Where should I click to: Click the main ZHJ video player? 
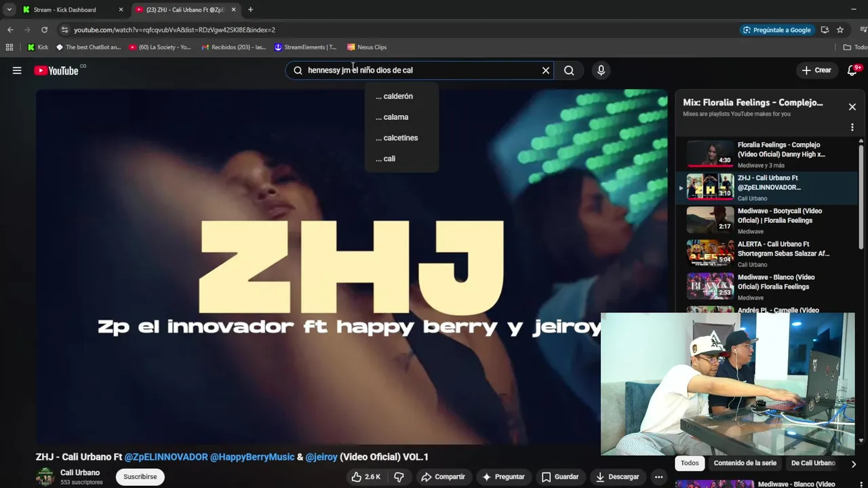(x=351, y=267)
